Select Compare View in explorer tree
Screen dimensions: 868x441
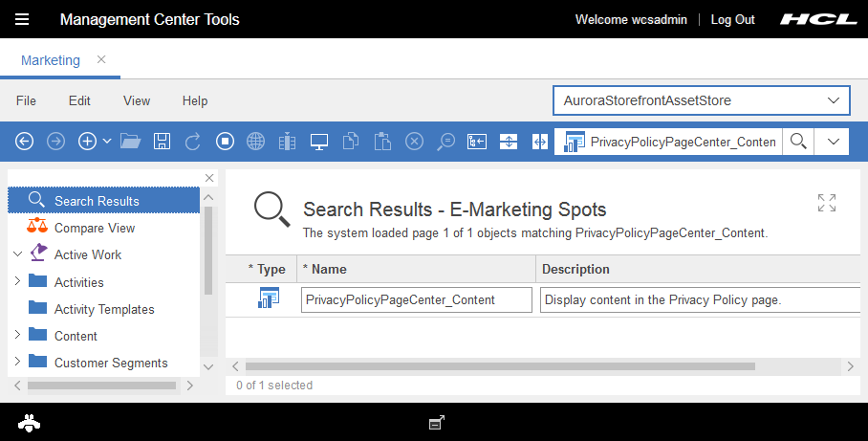point(95,228)
